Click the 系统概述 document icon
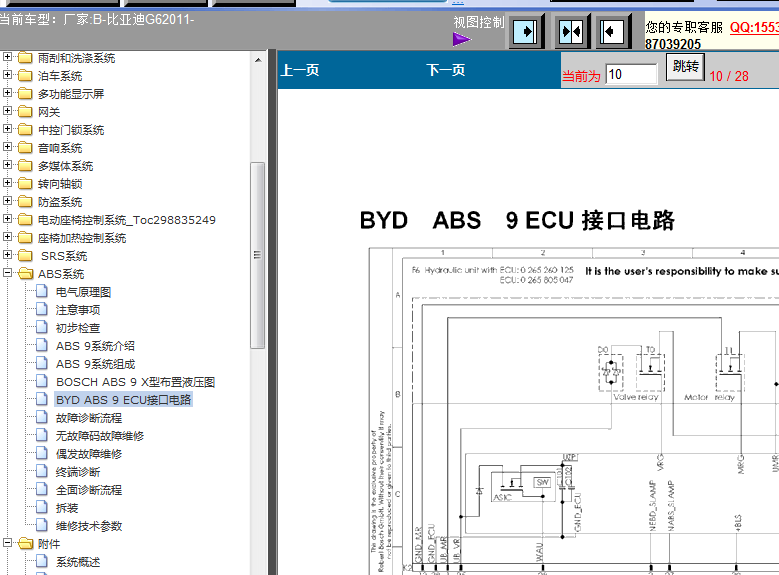 (x=42, y=561)
